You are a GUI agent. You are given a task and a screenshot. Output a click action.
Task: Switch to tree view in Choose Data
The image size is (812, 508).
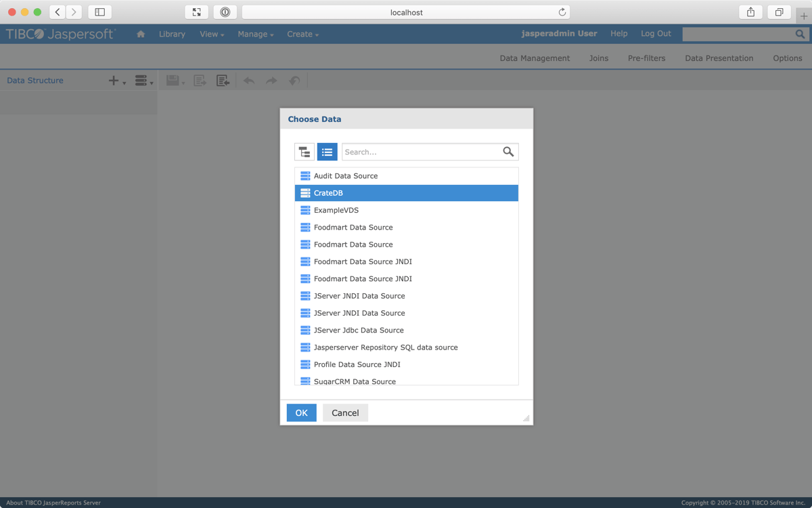[304, 152]
